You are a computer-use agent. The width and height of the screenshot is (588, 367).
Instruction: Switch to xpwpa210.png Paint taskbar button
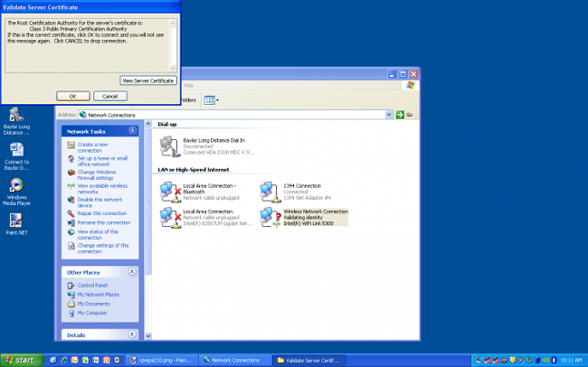point(161,361)
